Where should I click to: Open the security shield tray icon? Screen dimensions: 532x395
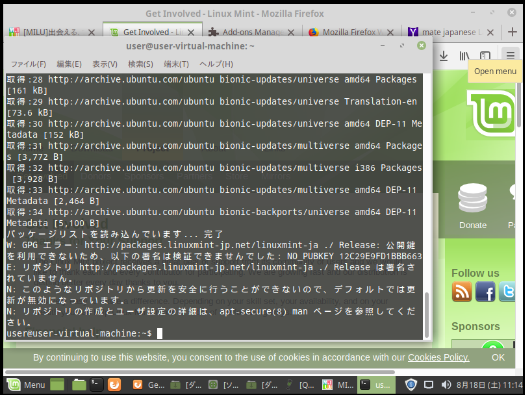click(x=411, y=385)
